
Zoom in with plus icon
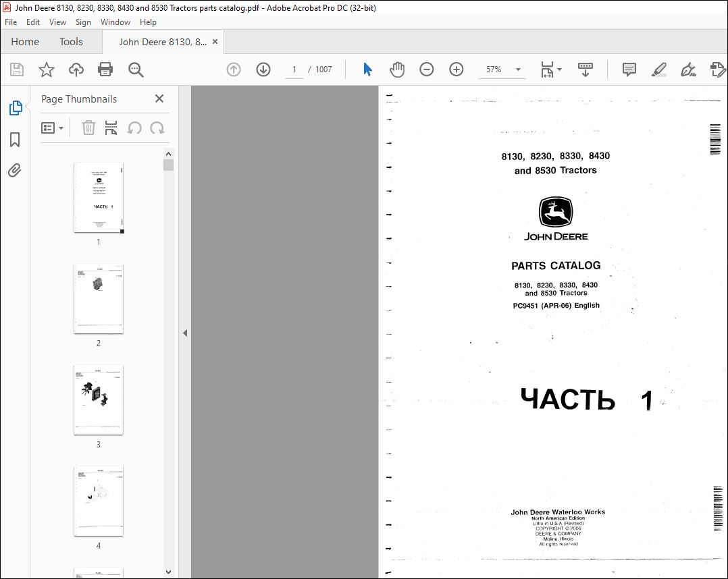point(457,70)
